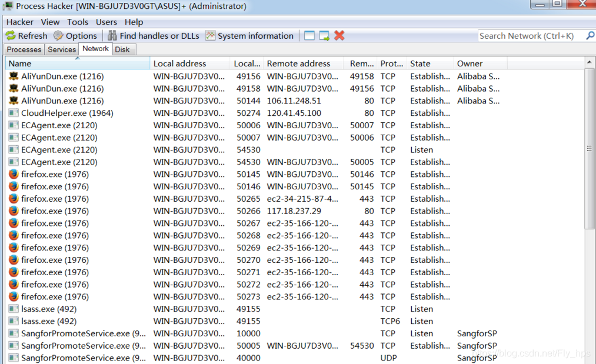The height and width of the screenshot is (364, 596).
Task: Switch to the Processes tab
Action: click(x=24, y=49)
